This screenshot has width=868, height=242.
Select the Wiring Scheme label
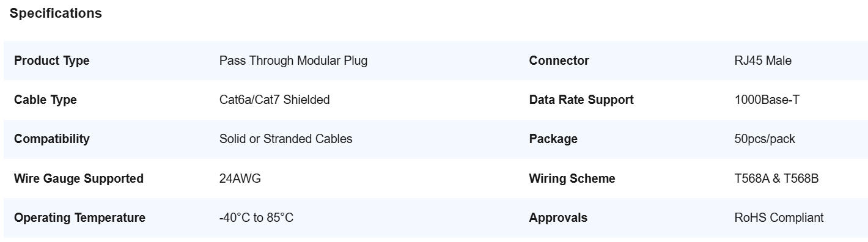(x=572, y=178)
